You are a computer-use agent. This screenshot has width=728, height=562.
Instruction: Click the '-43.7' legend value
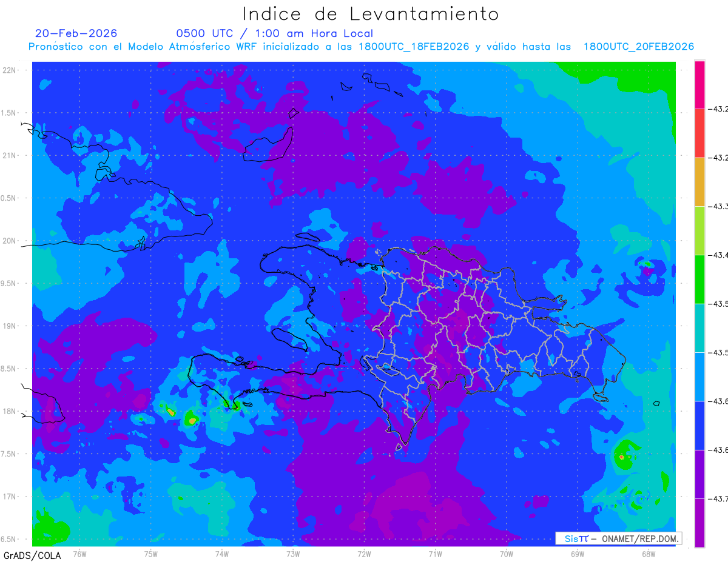point(718,498)
